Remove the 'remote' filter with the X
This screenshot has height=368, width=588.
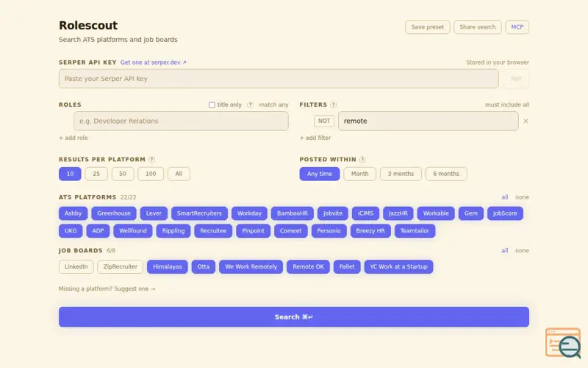click(526, 121)
